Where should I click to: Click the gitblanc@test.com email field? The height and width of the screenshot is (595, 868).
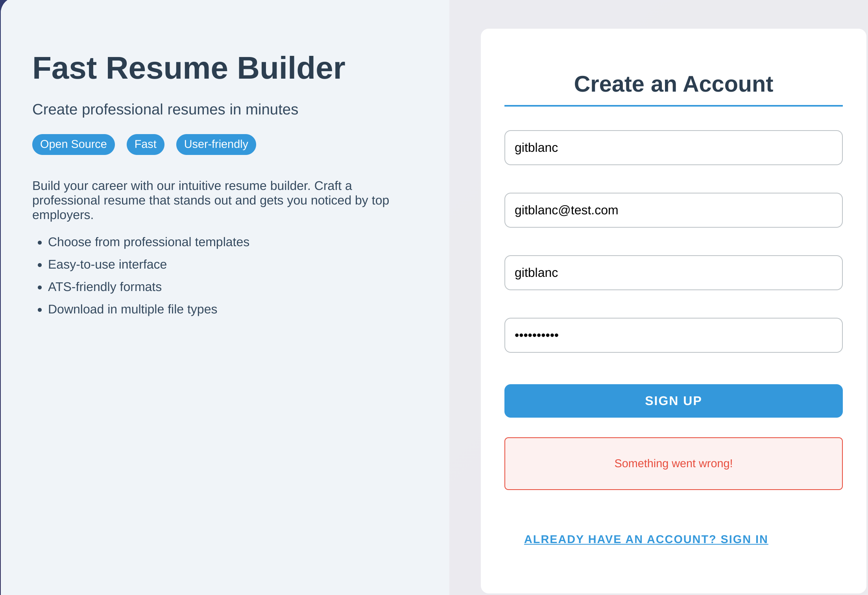(673, 210)
